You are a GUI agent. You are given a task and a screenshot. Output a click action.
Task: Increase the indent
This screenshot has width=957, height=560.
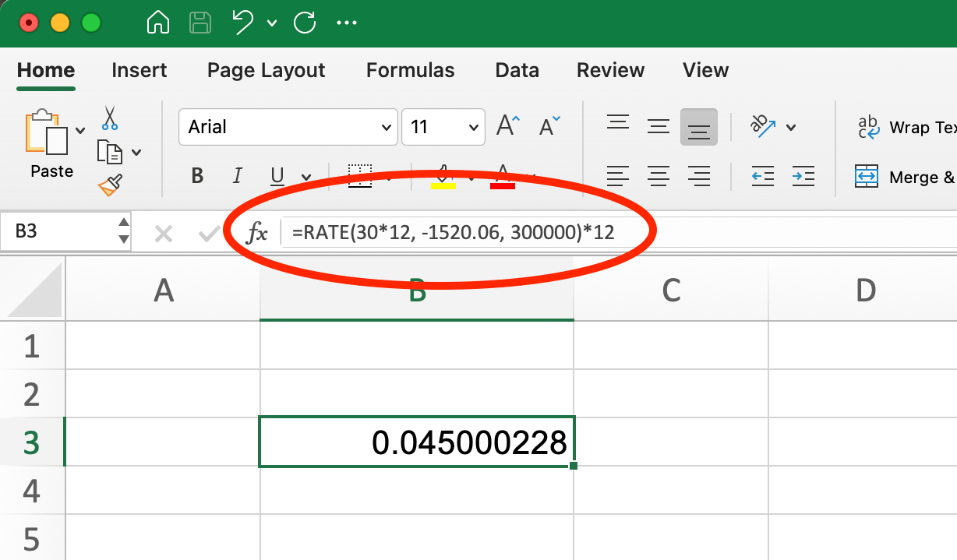pos(803,177)
